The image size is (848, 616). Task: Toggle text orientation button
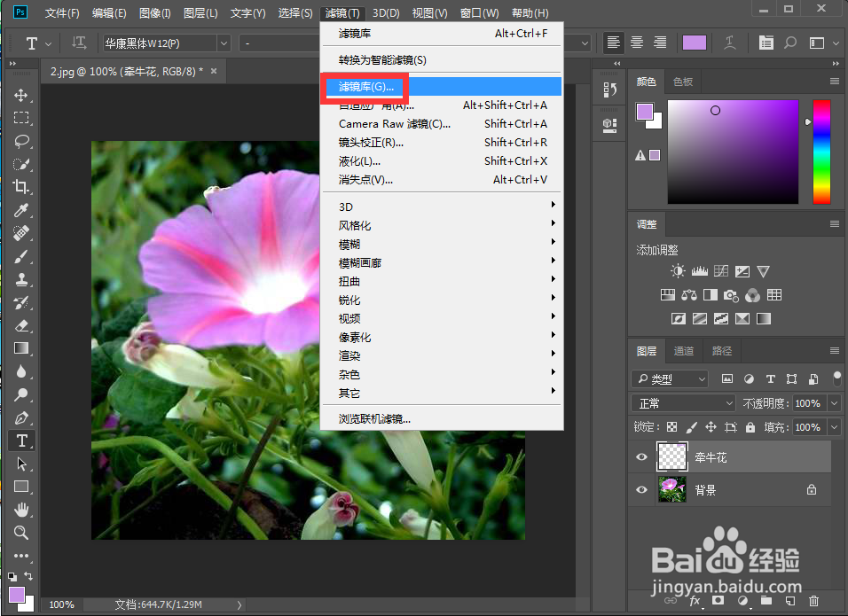(x=79, y=43)
